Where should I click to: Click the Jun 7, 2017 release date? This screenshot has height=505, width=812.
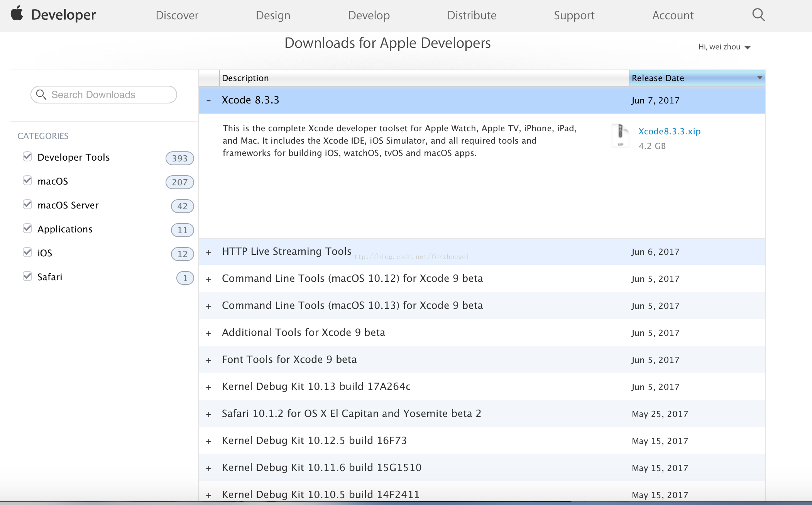click(x=656, y=100)
